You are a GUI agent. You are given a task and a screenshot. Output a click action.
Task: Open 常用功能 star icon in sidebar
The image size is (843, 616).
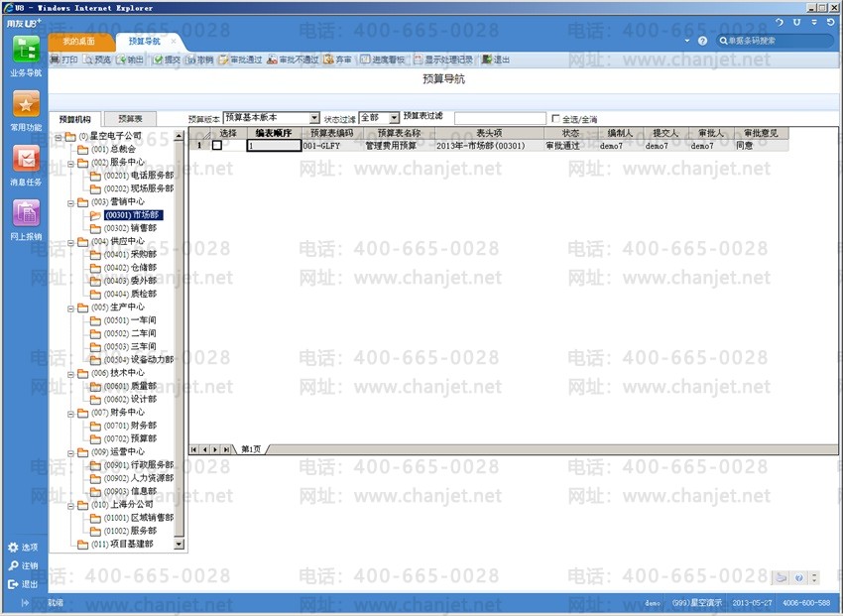(x=26, y=104)
